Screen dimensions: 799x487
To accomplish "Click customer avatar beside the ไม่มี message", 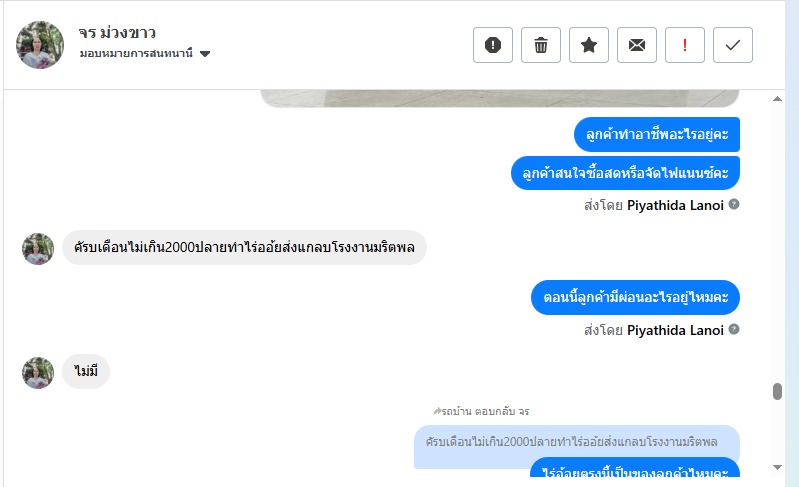I will (38, 373).
